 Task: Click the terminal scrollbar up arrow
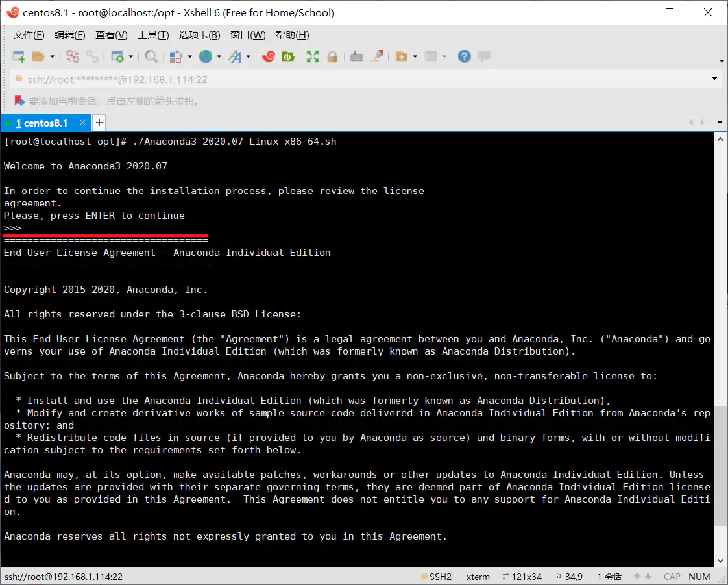coord(721,140)
